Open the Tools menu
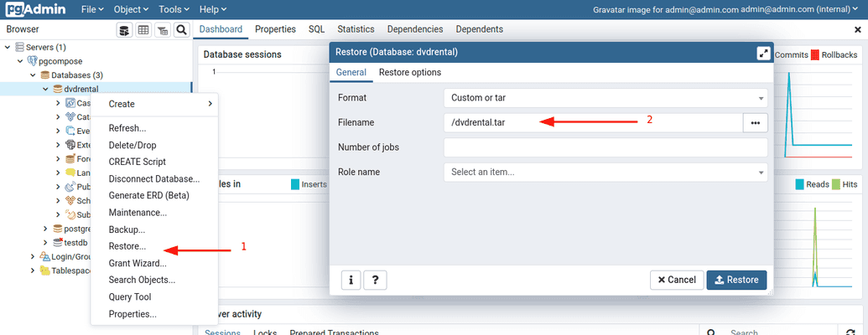868x335 pixels. (x=174, y=9)
